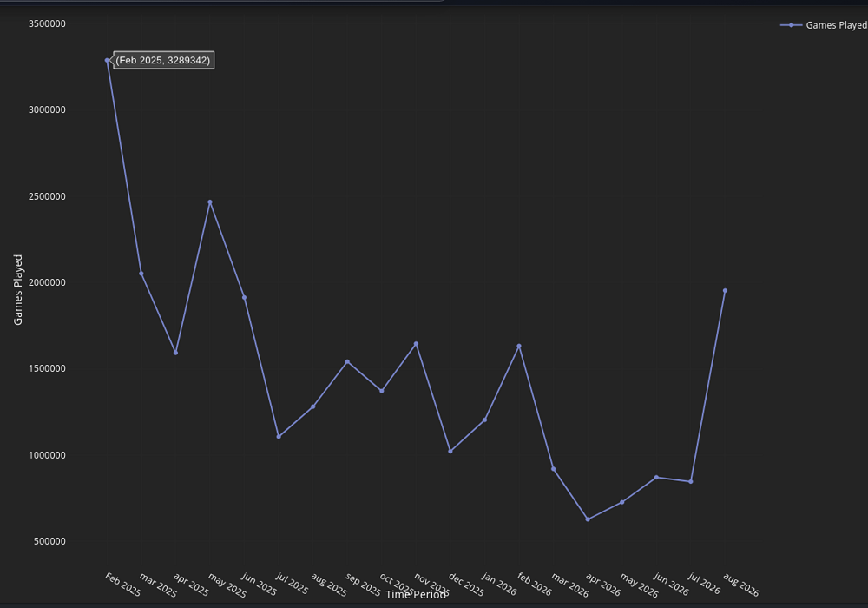Click the apr 2026 lowest data point
The height and width of the screenshot is (608, 868).
point(588,519)
